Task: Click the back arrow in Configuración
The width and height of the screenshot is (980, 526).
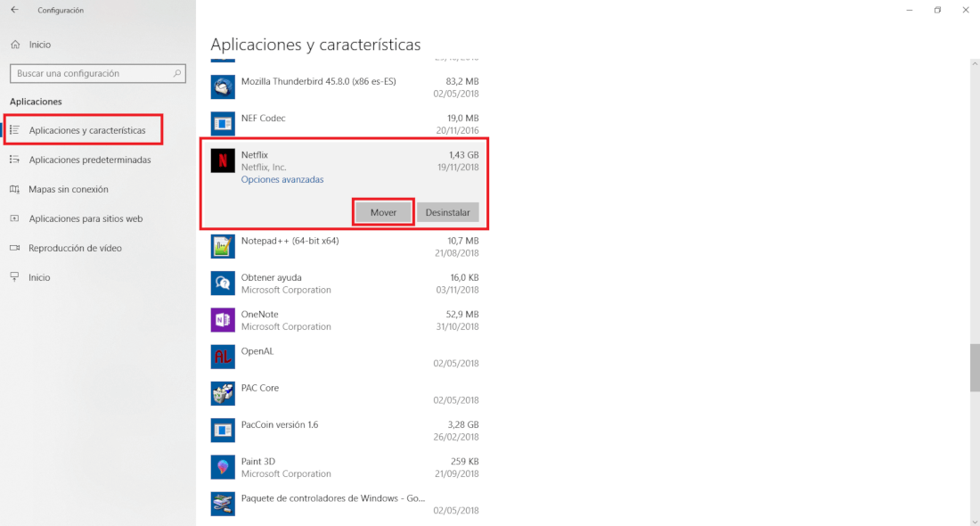Action: (x=14, y=10)
